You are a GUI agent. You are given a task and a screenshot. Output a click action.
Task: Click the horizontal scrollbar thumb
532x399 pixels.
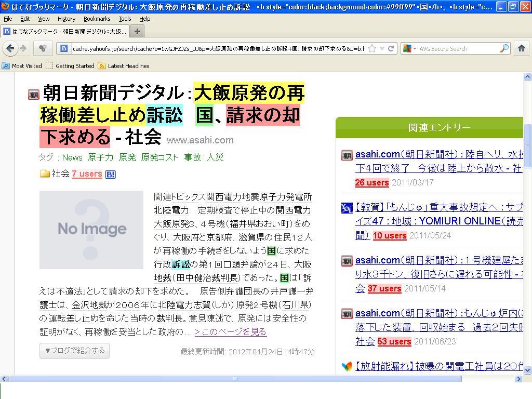point(235,379)
